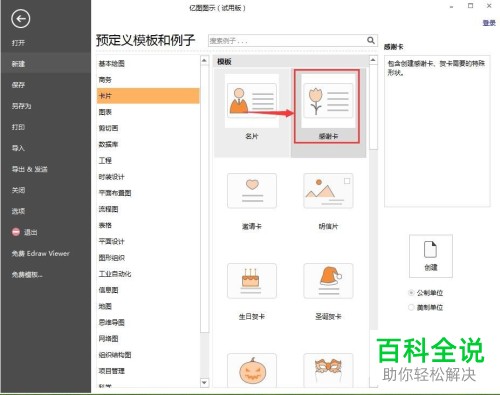Select the 时装设计 category
Screen dimensions: 500x395
111,177
